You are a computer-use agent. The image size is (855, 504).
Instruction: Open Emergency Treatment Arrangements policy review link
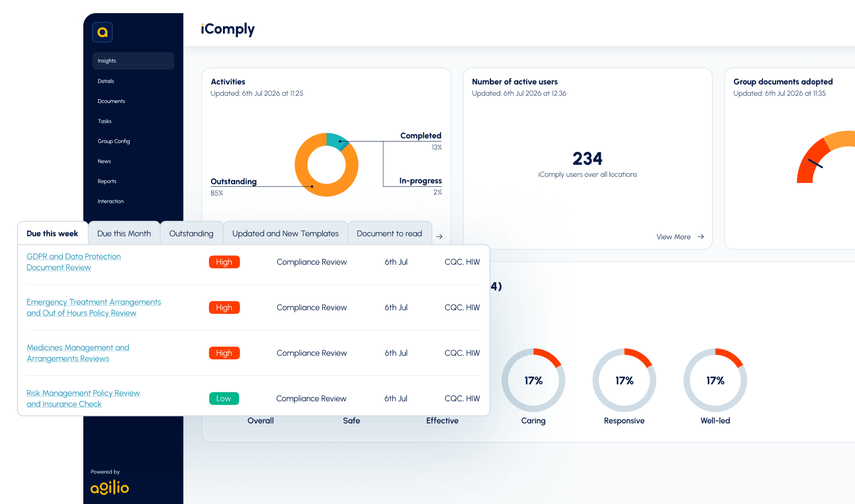pyautogui.click(x=94, y=307)
